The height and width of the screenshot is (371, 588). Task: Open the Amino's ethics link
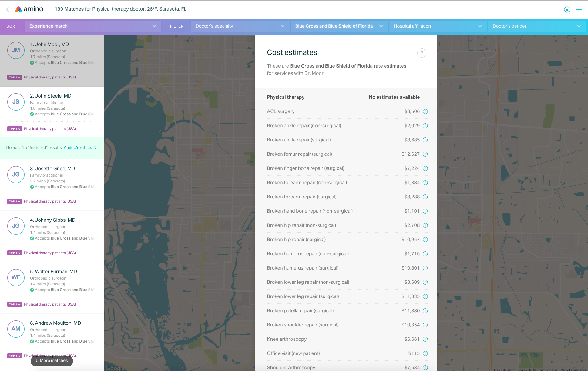pos(80,148)
